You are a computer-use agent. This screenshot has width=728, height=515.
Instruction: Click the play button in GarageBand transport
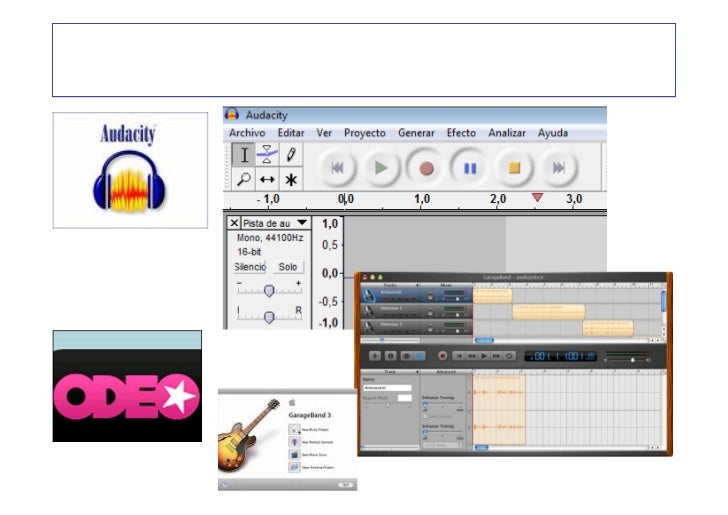[x=484, y=356]
